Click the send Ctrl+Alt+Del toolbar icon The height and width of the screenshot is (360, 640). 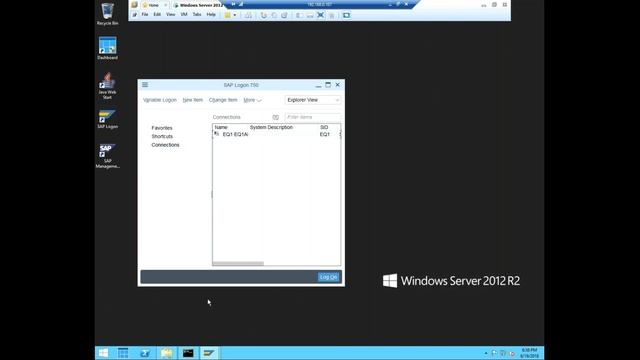pos(248,15)
